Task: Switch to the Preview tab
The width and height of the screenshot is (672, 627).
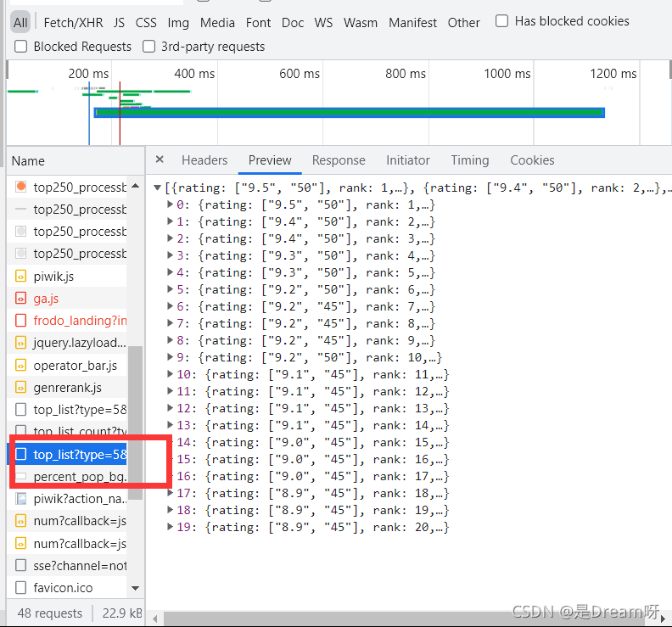Action: [x=270, y=160]
